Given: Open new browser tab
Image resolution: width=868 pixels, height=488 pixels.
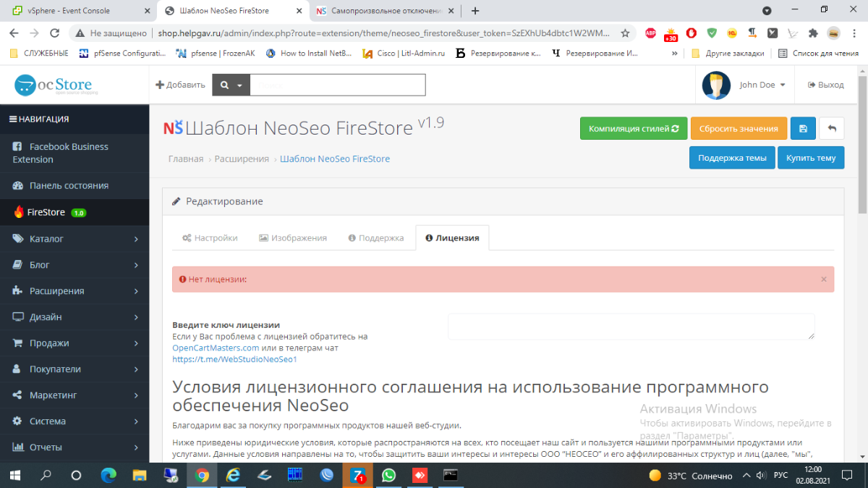Looking at the screenshot, I should 475,11.
